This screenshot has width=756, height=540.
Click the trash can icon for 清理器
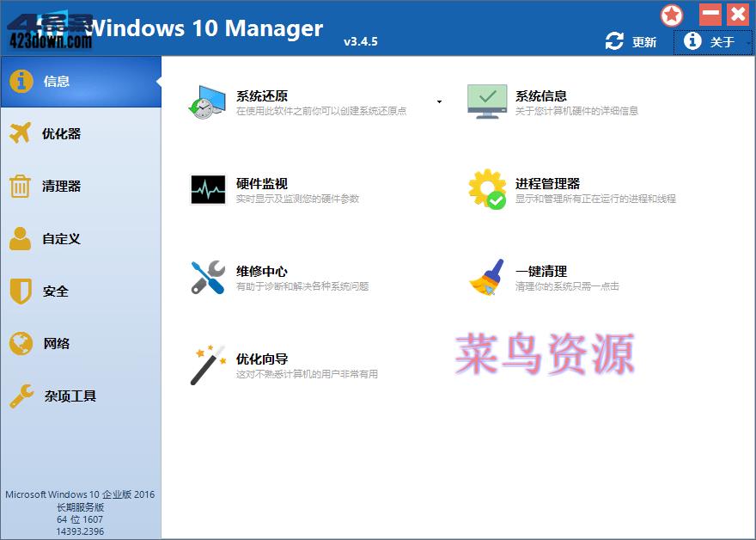(x=19, y=187)
